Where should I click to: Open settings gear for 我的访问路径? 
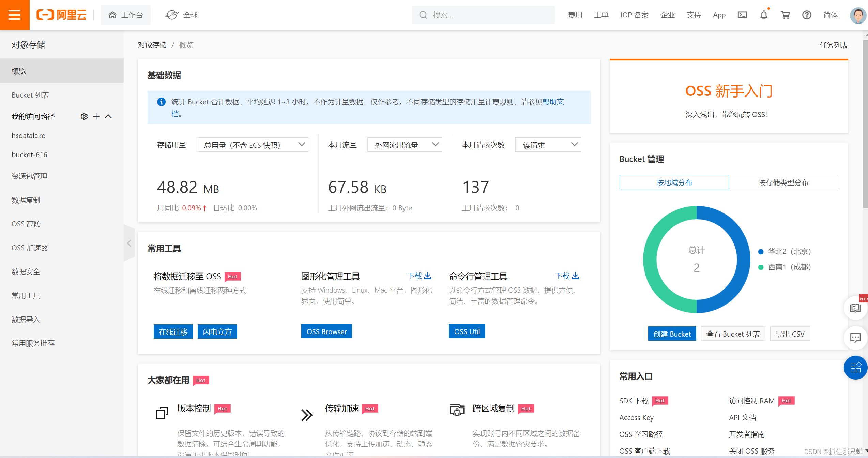pyautogui.click(x=84, y=116)
